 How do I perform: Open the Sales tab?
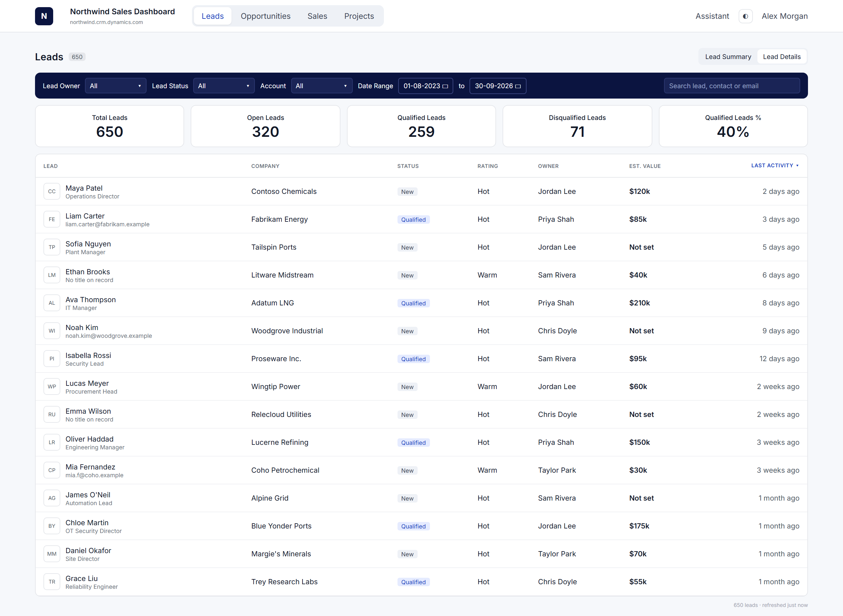pyautogui.click(x=317, y=16)
